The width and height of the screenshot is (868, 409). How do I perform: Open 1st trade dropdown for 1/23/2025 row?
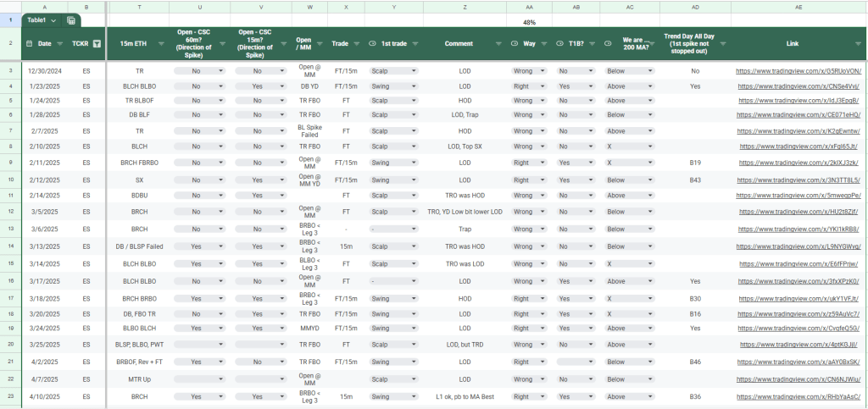[414, 86]
